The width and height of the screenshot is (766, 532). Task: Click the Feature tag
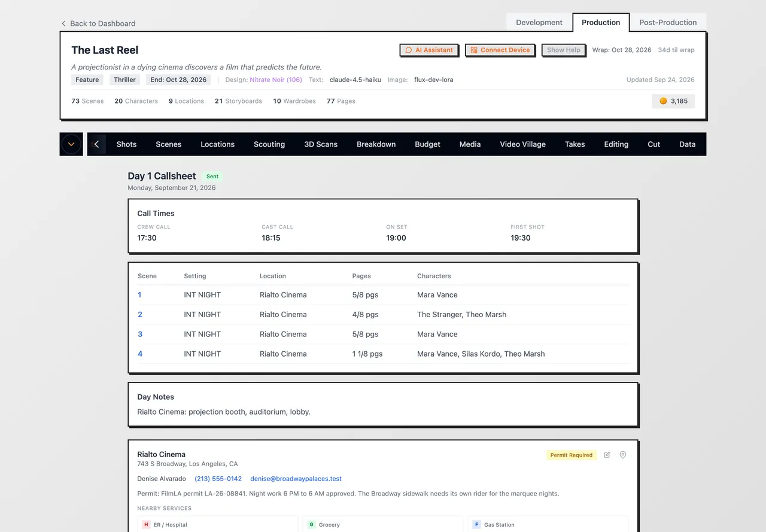pos(87,80)
